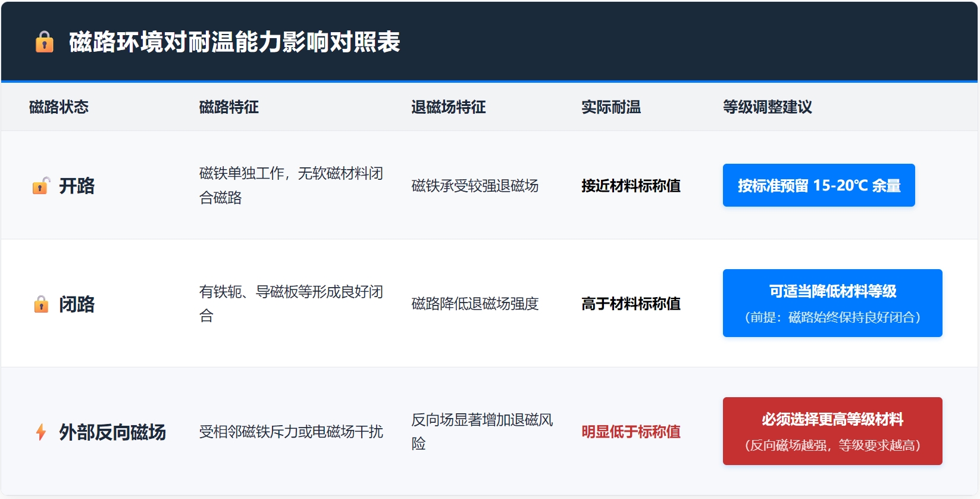980x499 pixels.
Task: Click the closed padlock icon beside 闭路
Action: 41,304
